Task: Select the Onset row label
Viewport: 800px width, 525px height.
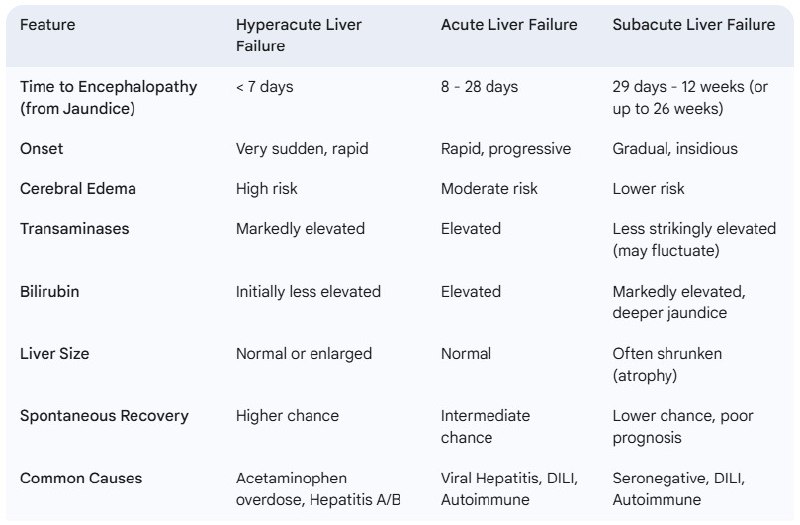Action: coord(41,148)
